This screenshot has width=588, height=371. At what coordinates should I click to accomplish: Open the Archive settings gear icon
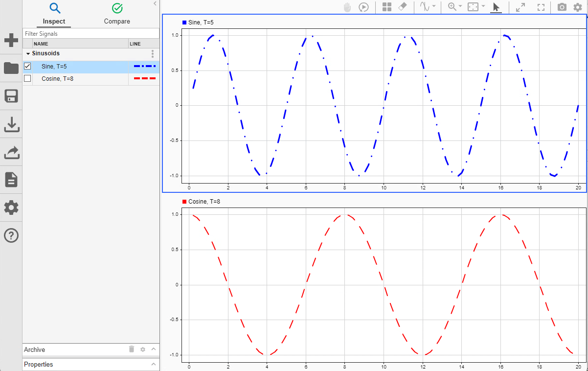click(143, 349)
